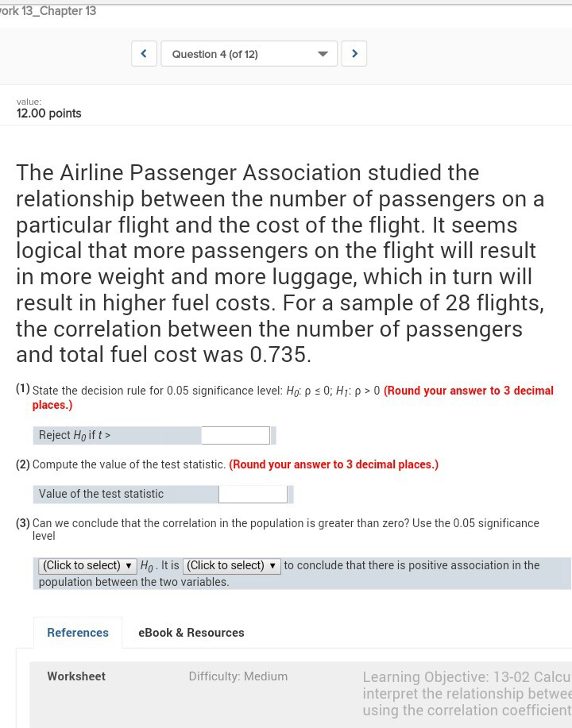Go to the previous question arrow
This screenshot has width=572, height=728.
pyautogui.click(x=143, y=54)
